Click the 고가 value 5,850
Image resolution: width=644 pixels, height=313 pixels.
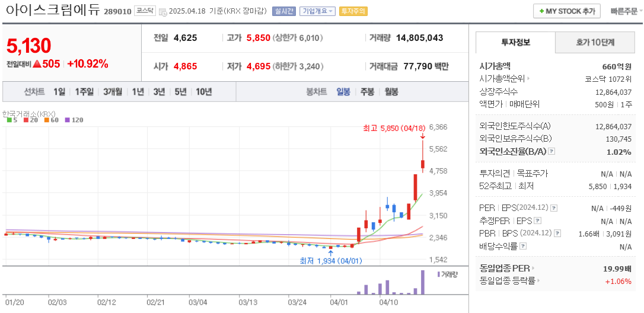tap(259, 38)
